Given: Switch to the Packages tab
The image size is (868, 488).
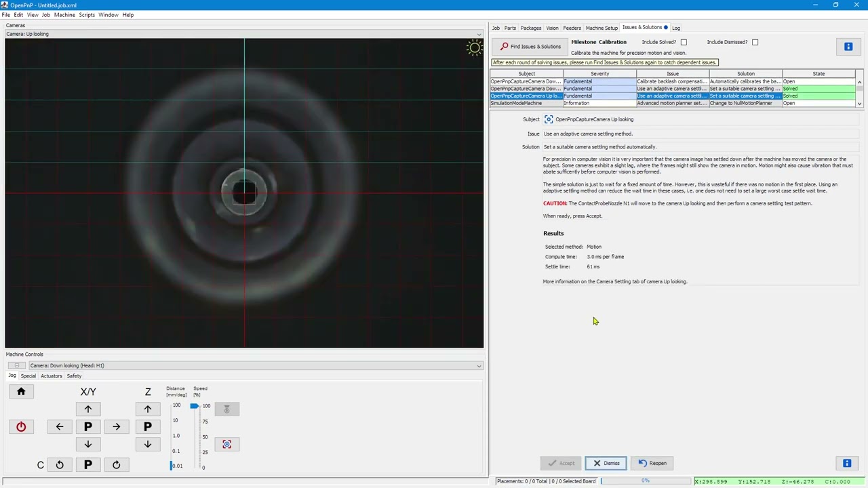Looking at the screenshot, I should pos(531,28).
